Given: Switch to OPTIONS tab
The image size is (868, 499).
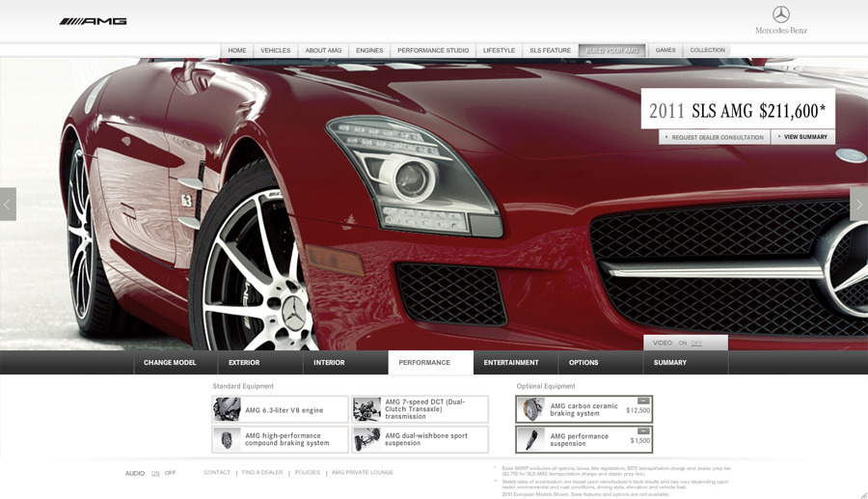Looking at the screenshot, I should point(601,363).
